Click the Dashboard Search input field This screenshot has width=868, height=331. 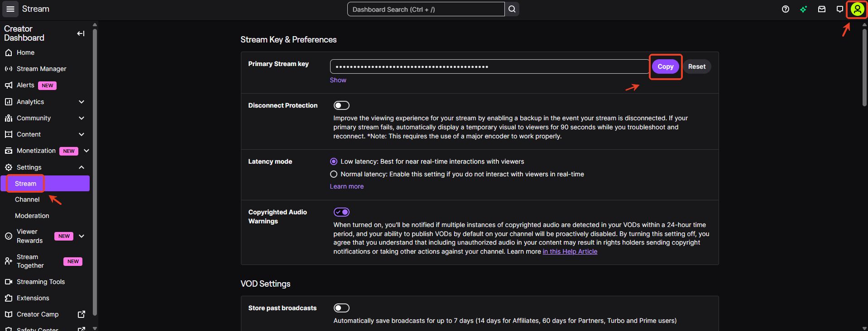tap(426, 9)
